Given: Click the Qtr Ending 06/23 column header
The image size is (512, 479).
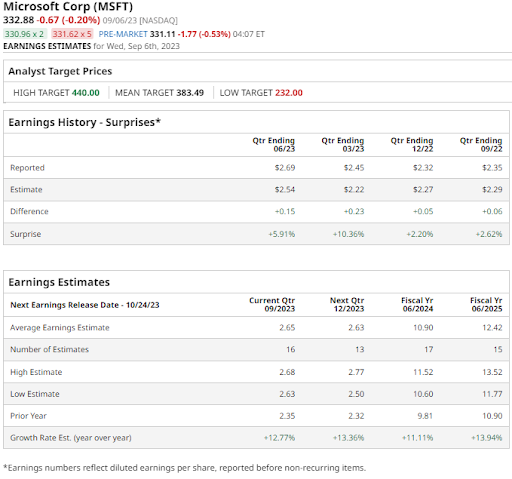Looking at the screenshot, I should (x=274, y=145).
